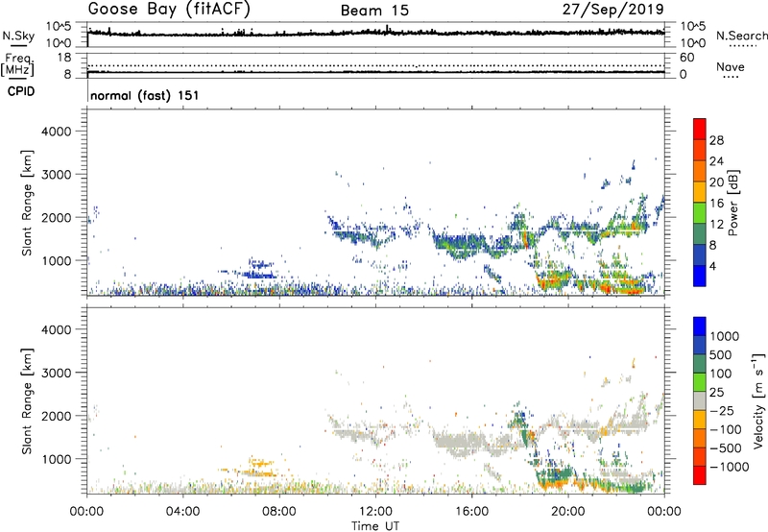
Task: Click the blue bottom of power color bar
Action: click(x=699, y=276)
